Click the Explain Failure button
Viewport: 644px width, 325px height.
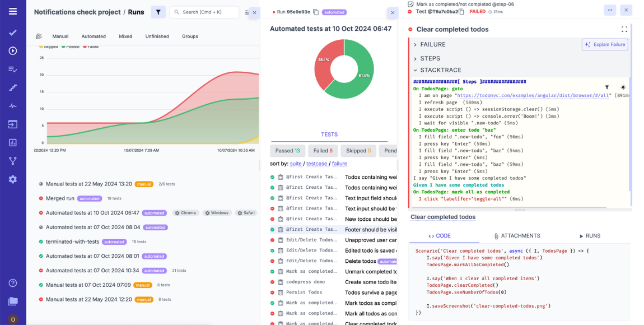[x=604, y=44]
